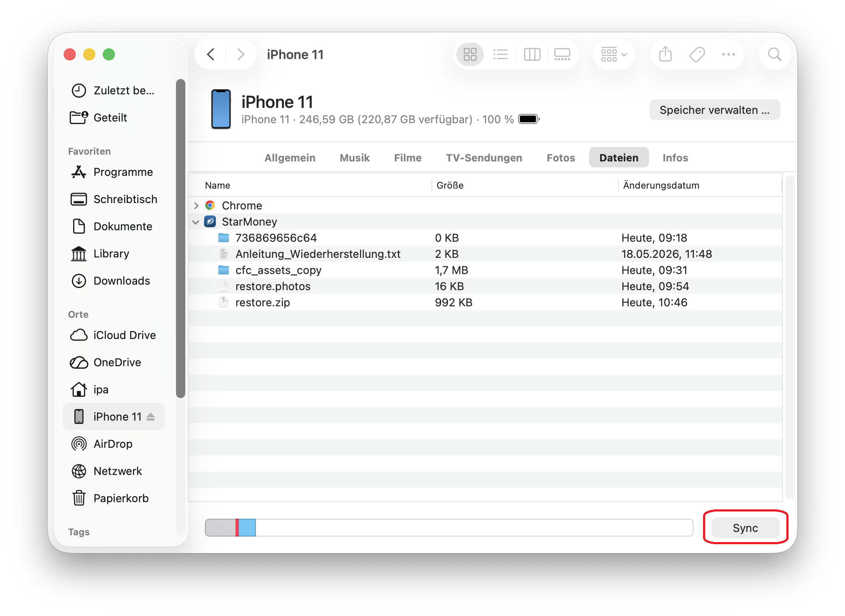
Task: Open the Finder search magnifier
Action: (775, 54)
